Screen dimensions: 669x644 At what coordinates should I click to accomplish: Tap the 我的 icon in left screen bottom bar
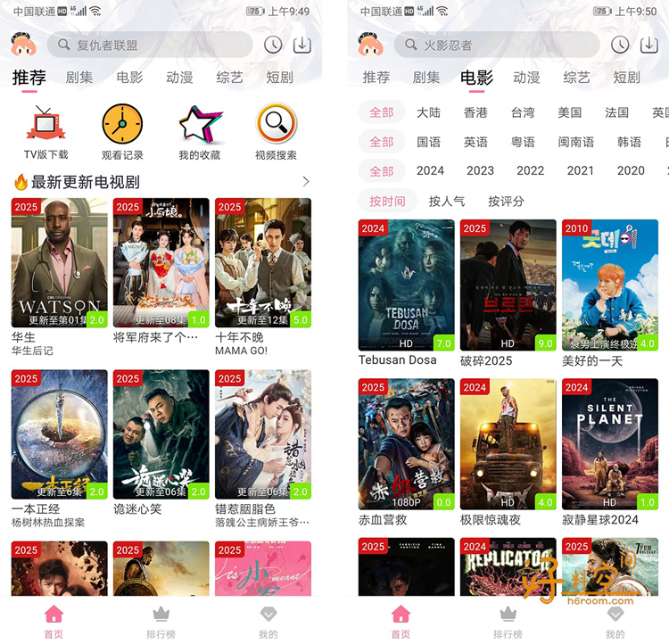(x=268, y=615)
